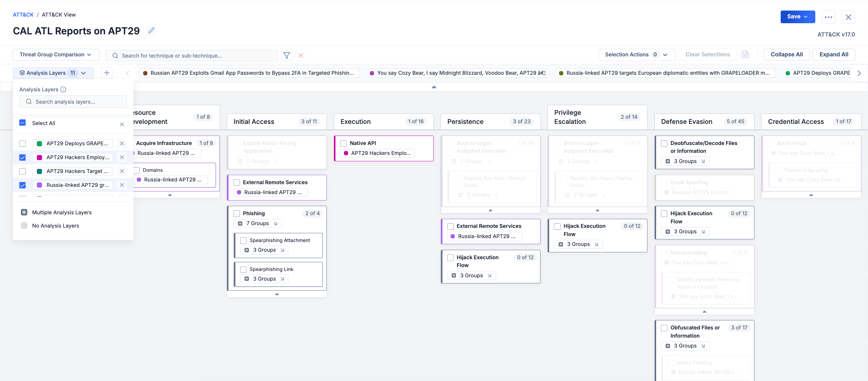Click the export document icon
The width and height of the screenshot is (868, 381).
tap(745, 55)
